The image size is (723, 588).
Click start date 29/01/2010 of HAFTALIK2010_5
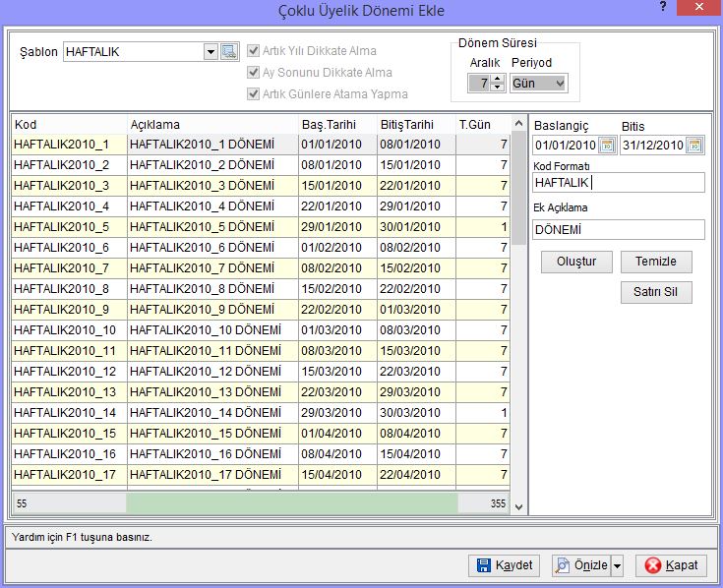point(338,227)
